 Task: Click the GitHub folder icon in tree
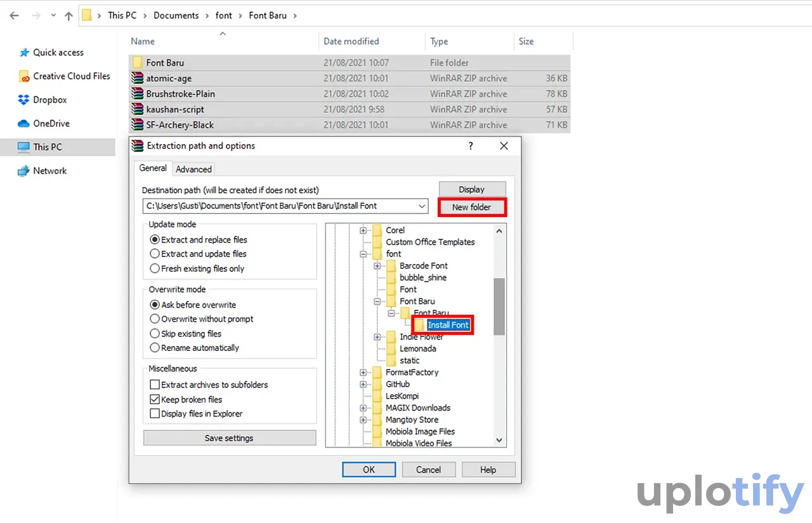(x=378, y=384)
